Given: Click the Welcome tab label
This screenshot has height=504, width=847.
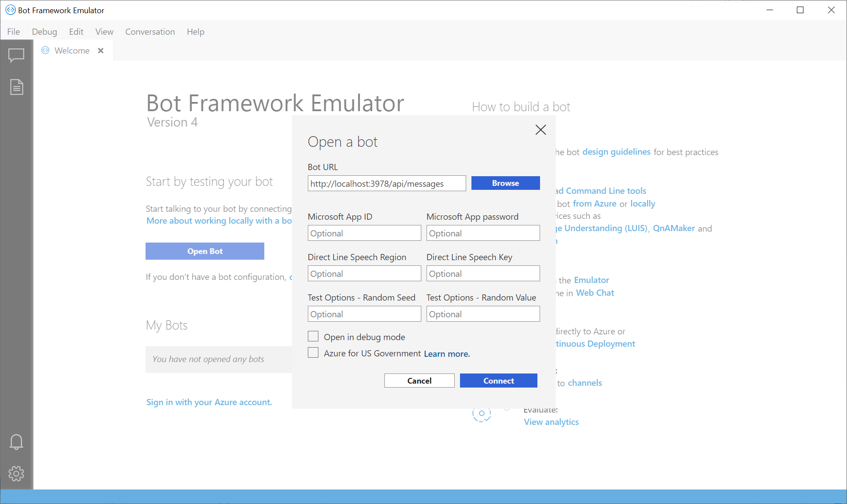Looking at the screenshot, I should [71, 51].
